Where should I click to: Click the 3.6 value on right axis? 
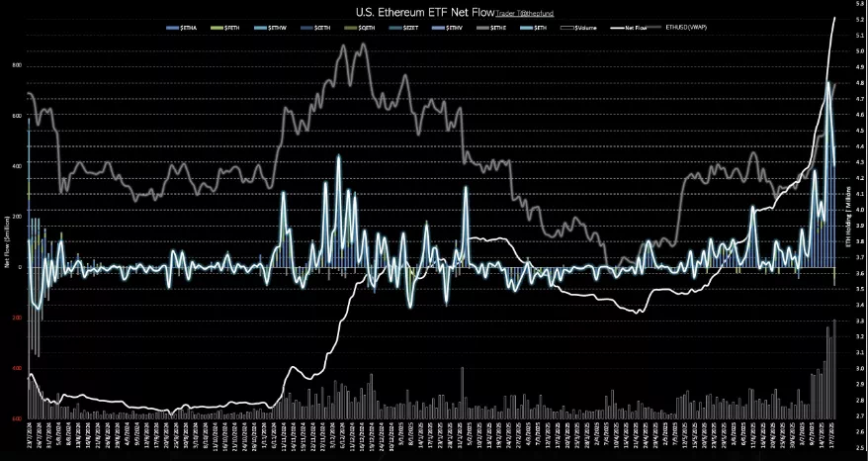(860, 273)
